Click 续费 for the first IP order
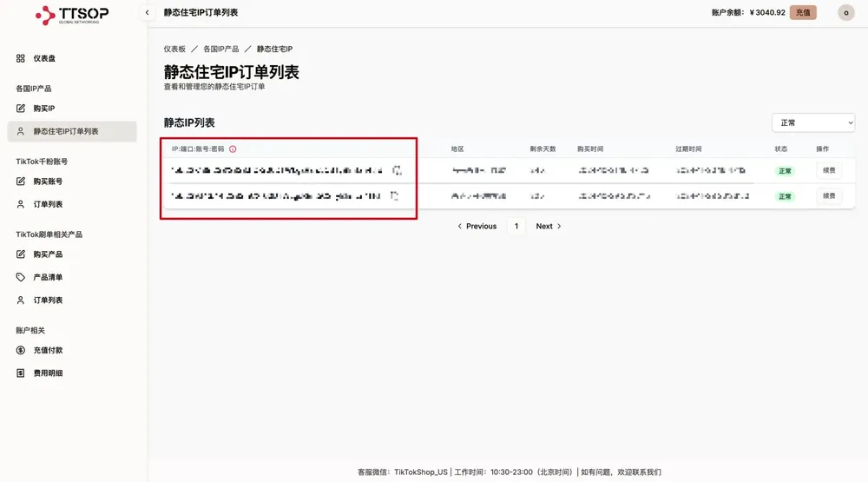Viewport: 868px width, 482px height. coord(829,170)
